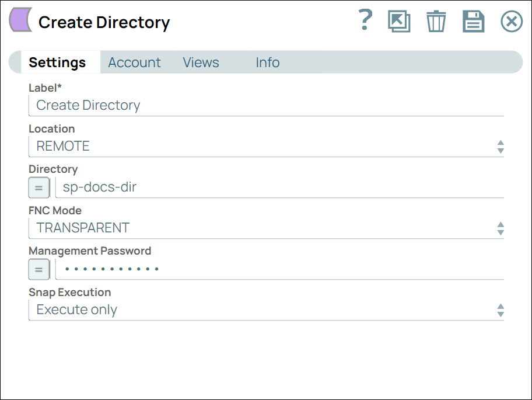Open the Location dropdown
Image resolution: width=532 pixels, height=400 pixels.
[501, 147]
